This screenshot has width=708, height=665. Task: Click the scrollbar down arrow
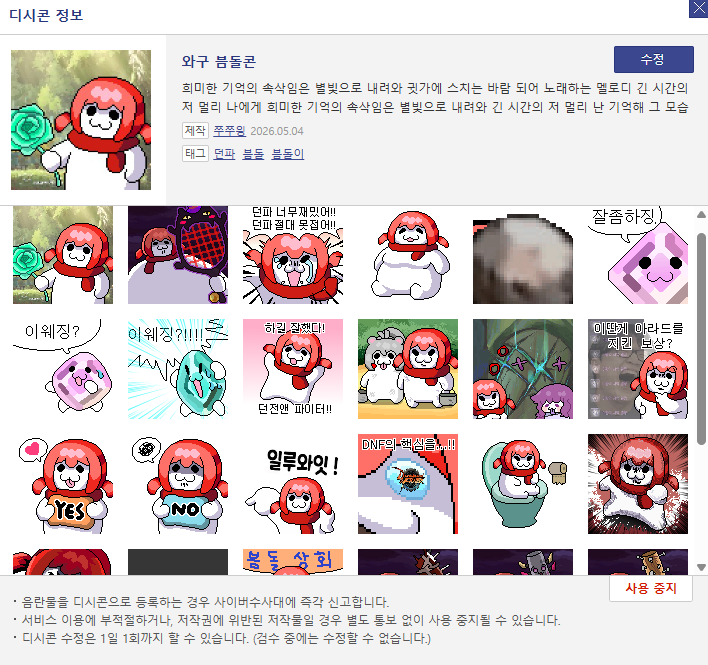click(x=701, y=567)
